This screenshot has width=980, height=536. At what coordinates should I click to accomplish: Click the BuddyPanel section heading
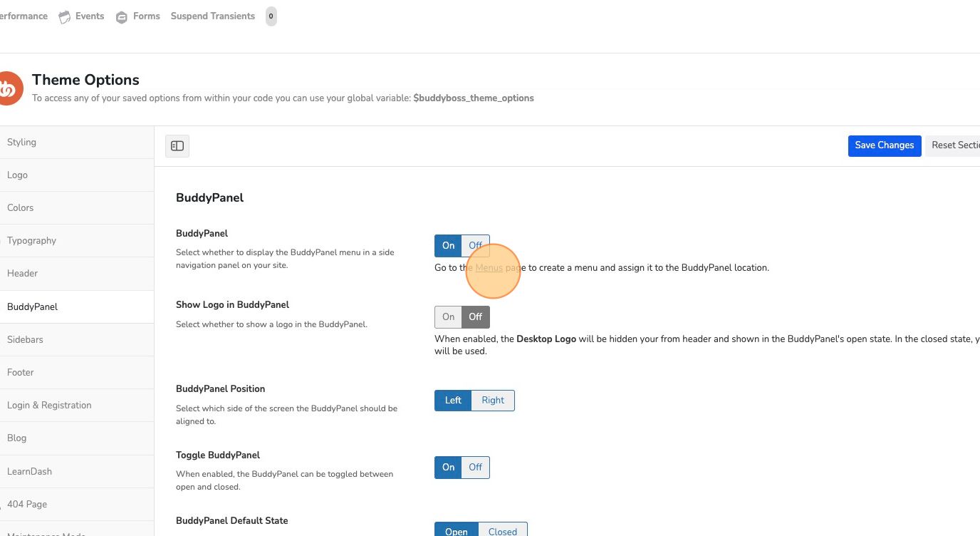pyautogui.click(x=209, y=198)
